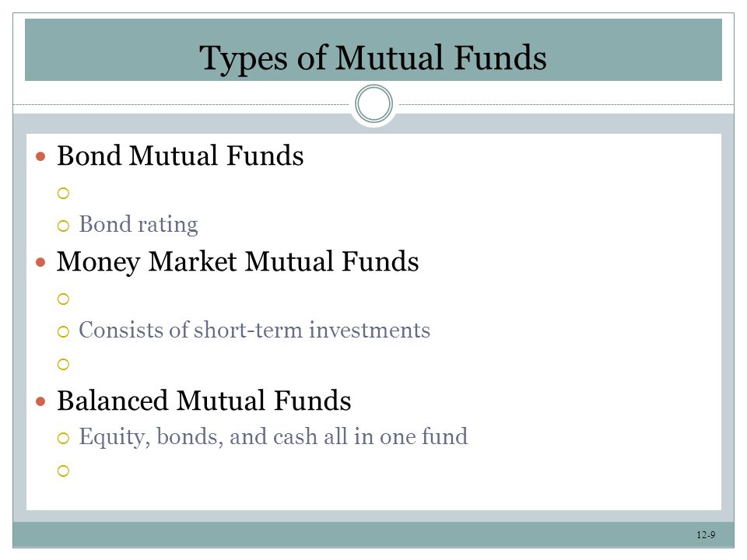Click the hollow bullet next to Consists of short-term
The image size is (747, 560).
[63, 331]
